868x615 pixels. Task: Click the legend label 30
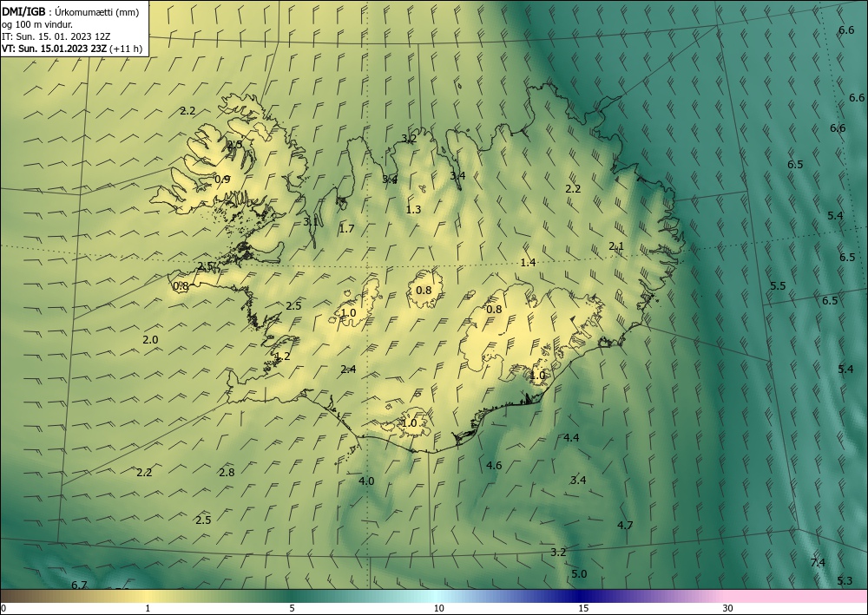728,609
